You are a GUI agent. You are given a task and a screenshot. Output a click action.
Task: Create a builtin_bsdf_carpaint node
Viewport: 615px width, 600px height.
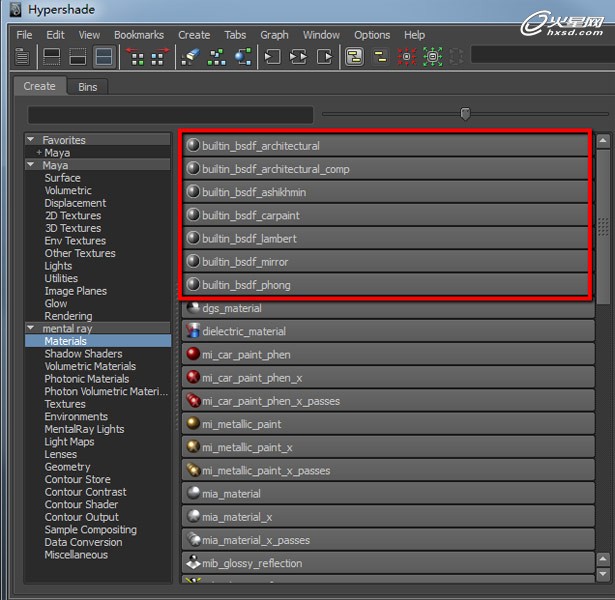click(385, 215)
